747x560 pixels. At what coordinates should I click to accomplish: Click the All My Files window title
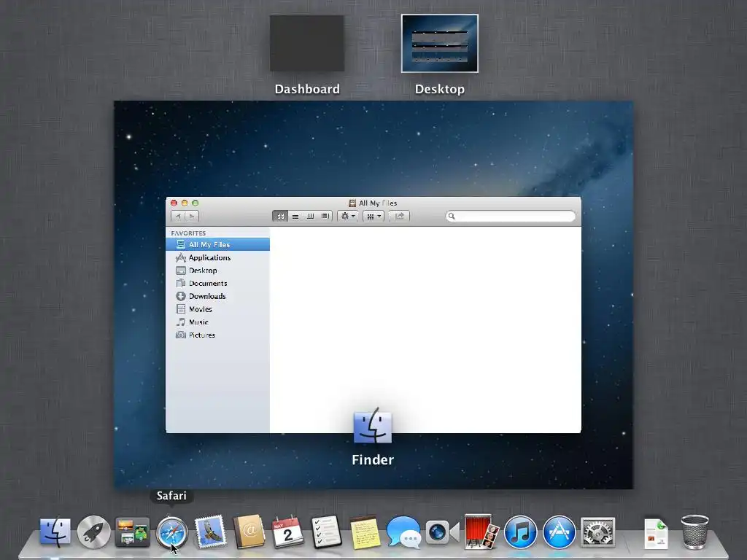(377, 203)
